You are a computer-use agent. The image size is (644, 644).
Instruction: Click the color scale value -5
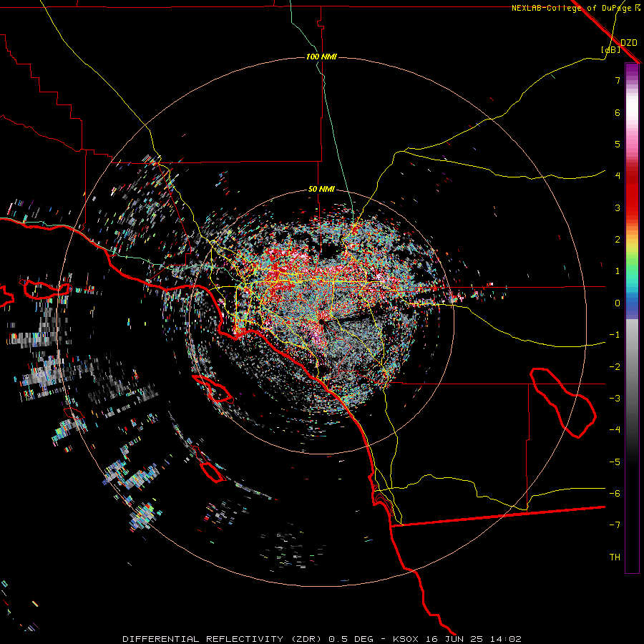615,462
